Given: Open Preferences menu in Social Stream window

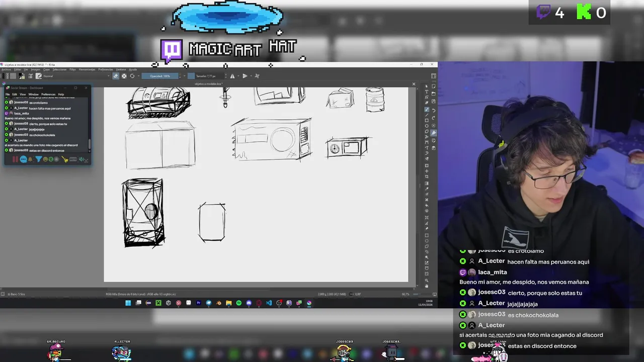Looking at the screenshot, I should pyautogui.click(x=48, y=95).
